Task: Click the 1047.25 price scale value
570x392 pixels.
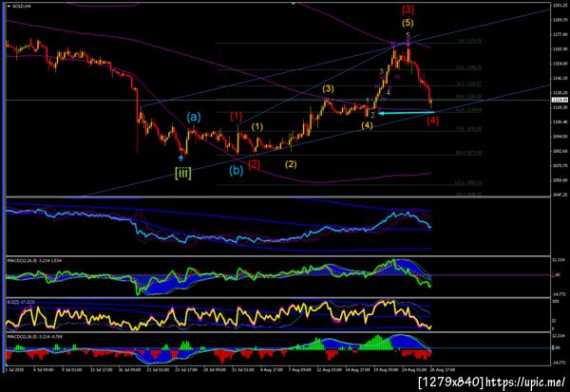Action: pos(560,195)
